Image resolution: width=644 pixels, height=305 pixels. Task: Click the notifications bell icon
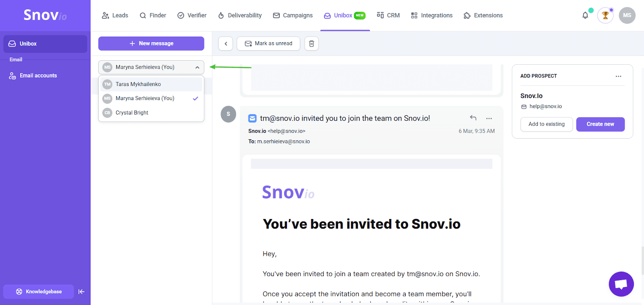click(585, 16)
